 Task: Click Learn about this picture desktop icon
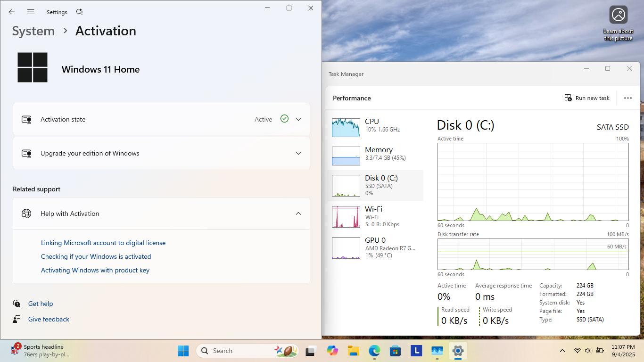(618, 23)
